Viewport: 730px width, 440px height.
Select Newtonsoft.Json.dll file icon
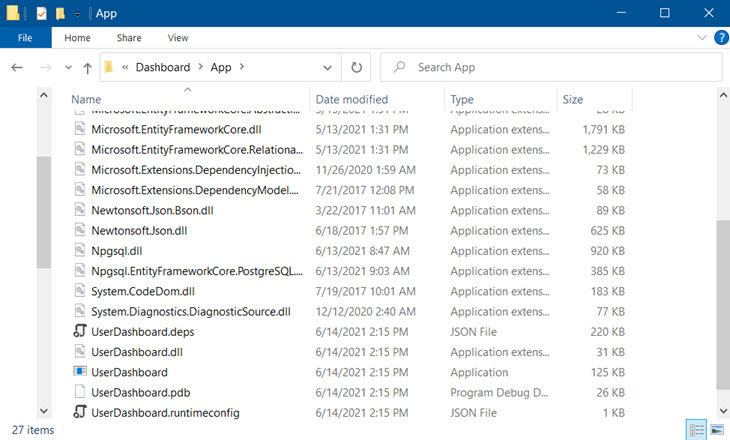tap(80, 230)
